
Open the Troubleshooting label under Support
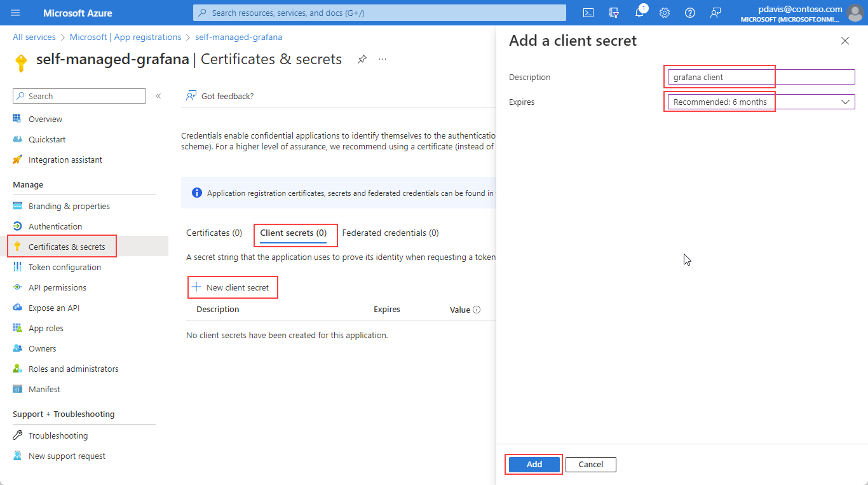pos(58,435)
